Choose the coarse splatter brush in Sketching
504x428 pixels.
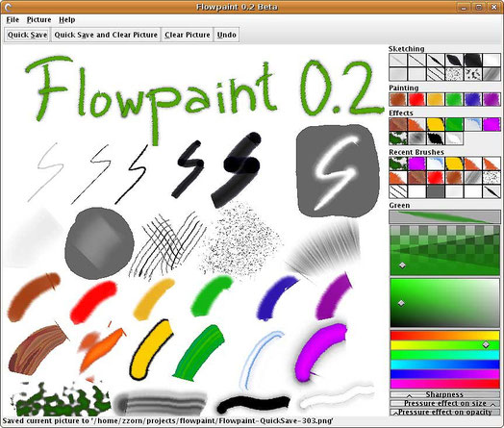tap(472, 74)
